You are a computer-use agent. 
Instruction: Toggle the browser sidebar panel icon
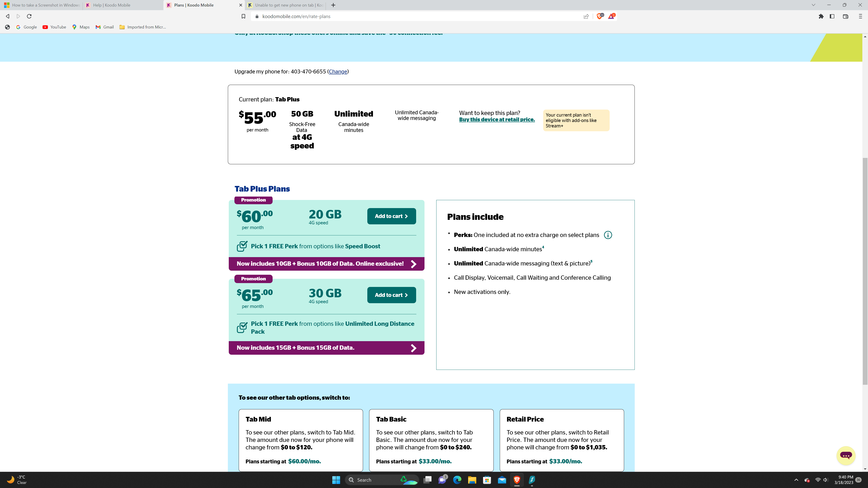[x=832, y=16]
